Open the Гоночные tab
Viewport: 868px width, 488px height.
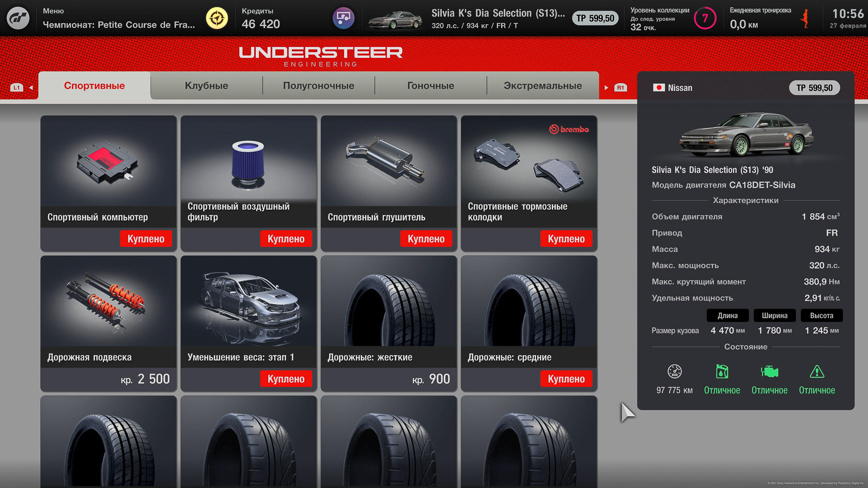click(431, 86)
